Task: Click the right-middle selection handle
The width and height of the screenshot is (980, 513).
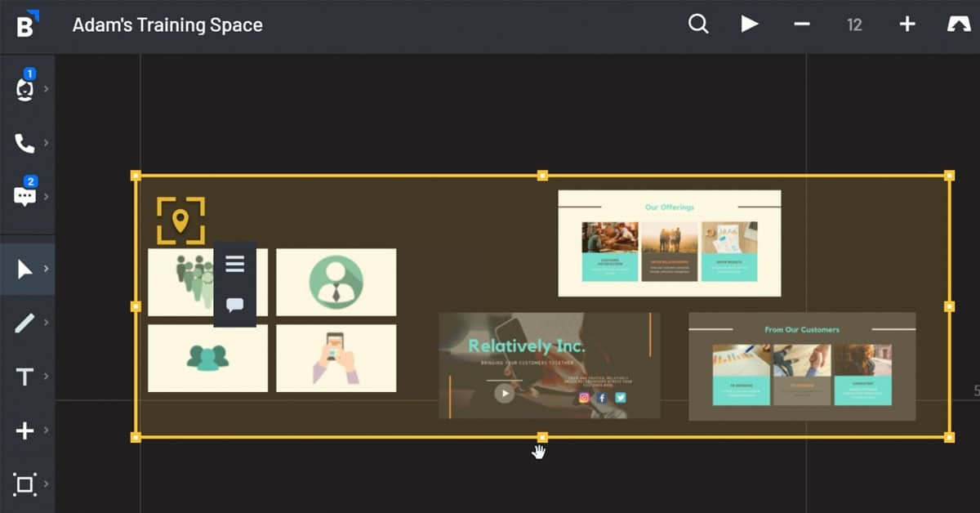Action: (949, 306)
